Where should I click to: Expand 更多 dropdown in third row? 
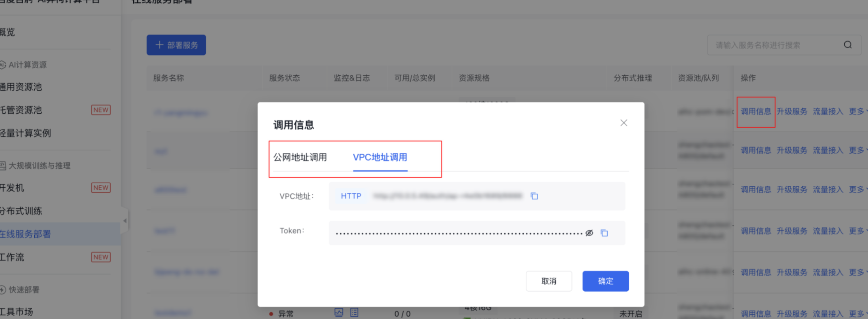coord(858,189)
